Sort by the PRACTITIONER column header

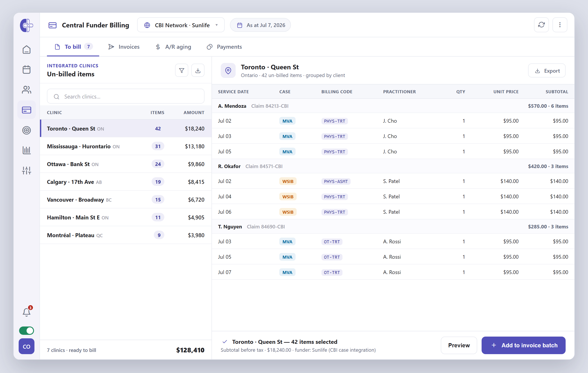(x=399, y=92)
